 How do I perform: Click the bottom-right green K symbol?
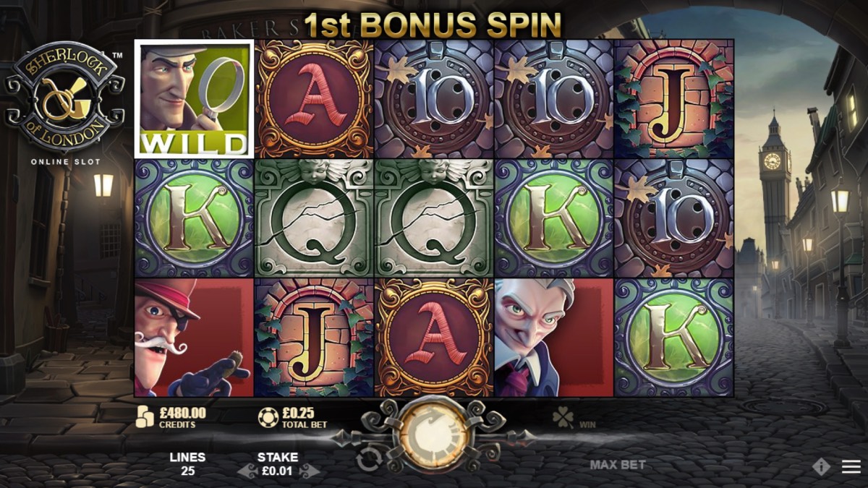click(x=674, y=338)
